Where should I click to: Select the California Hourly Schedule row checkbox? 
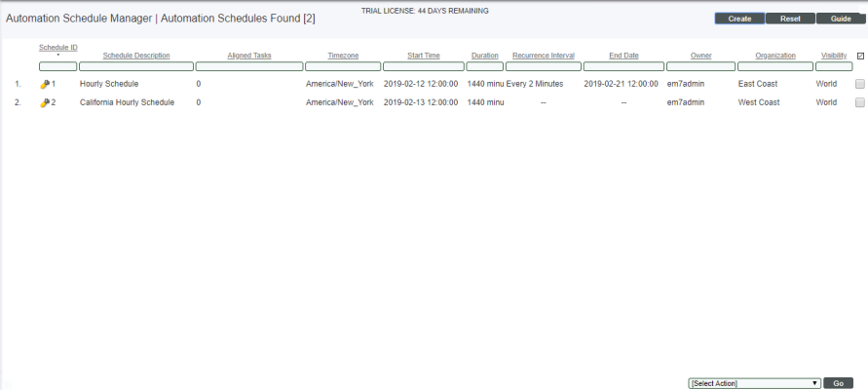click(859, 103)
